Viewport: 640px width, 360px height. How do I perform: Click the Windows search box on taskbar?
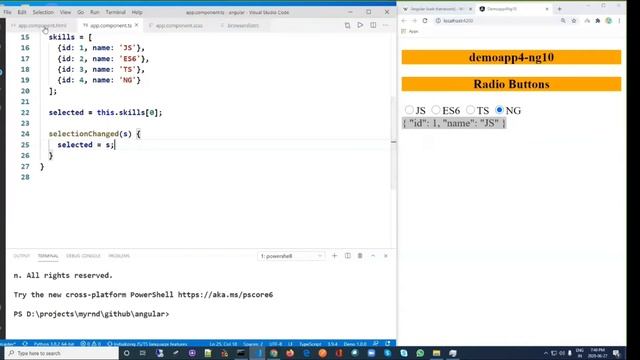tap(62, 353)
